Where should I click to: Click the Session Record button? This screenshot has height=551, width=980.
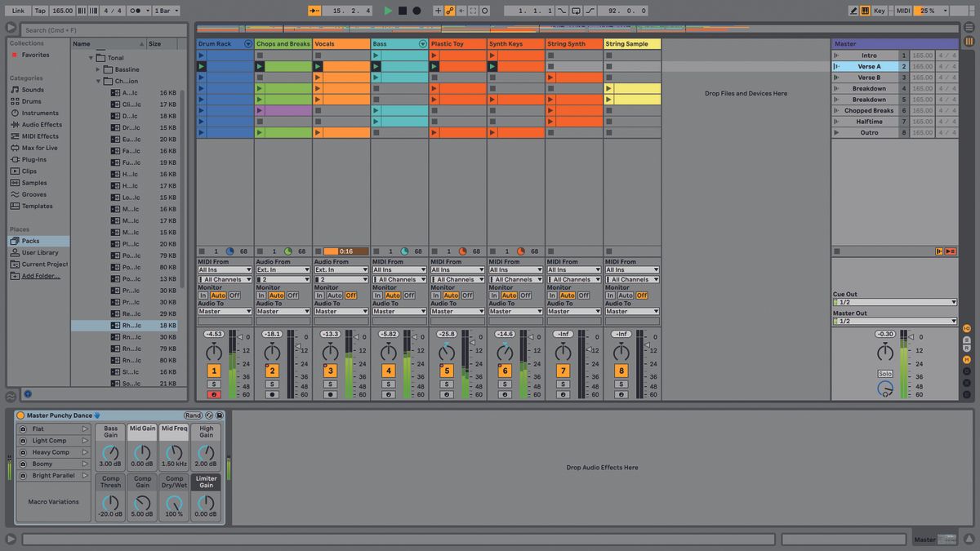pos(416,11)
